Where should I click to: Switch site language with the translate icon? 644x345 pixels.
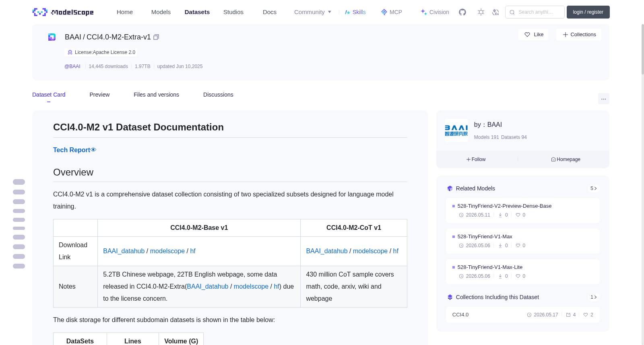495,12
